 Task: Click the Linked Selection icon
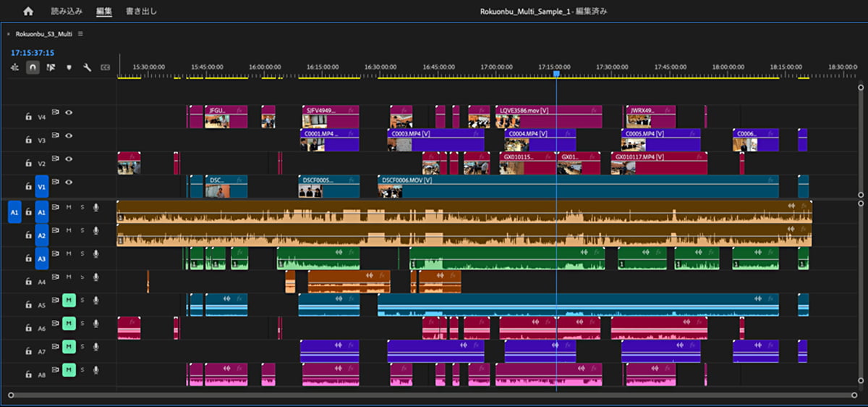tap(51, 67)
